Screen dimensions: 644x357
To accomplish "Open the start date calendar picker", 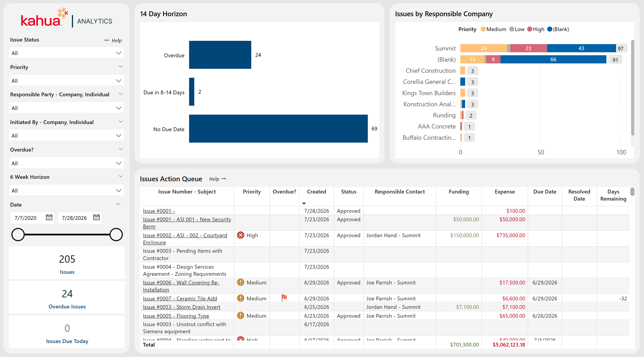I will point(49,218).
